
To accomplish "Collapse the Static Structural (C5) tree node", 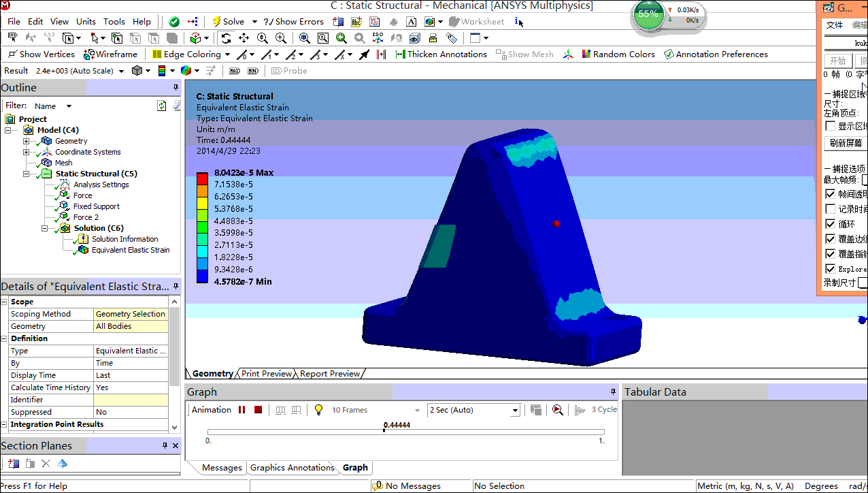I will pos(27,174).
